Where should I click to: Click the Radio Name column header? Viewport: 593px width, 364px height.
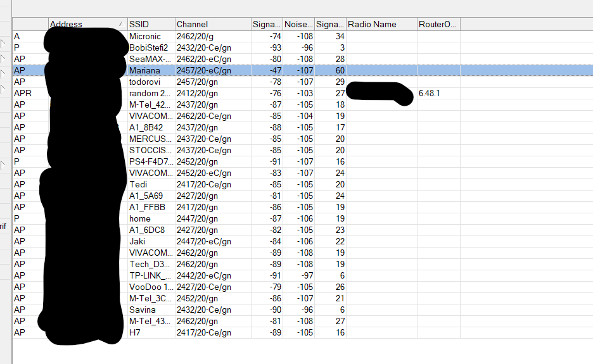click(x=381, y=24)
